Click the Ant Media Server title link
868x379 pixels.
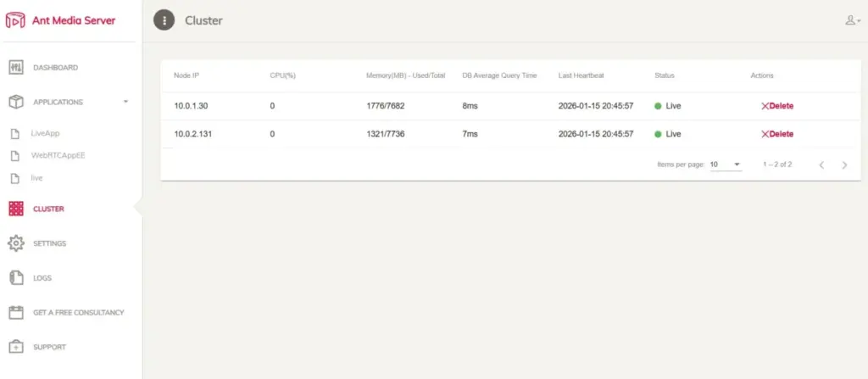pos(74,20)
